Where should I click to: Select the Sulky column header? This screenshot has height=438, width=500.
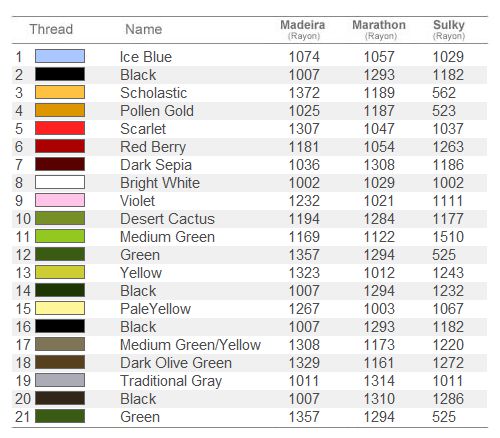pos(449,29)
